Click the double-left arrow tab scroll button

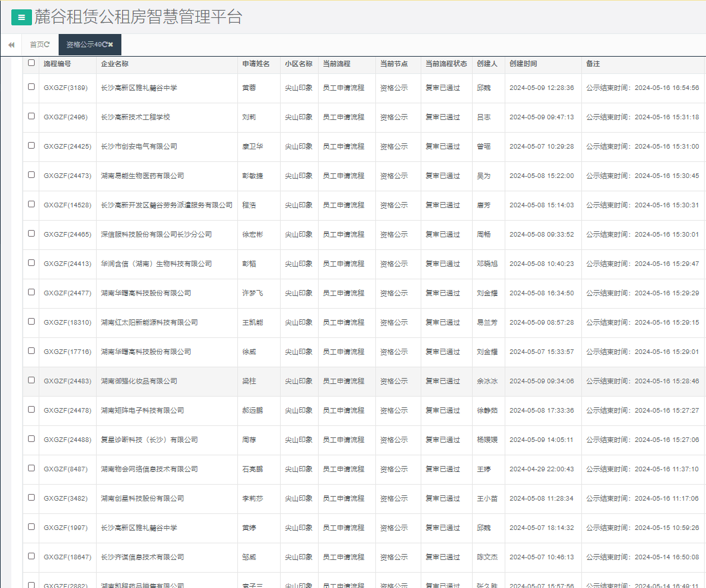(11, 45)
